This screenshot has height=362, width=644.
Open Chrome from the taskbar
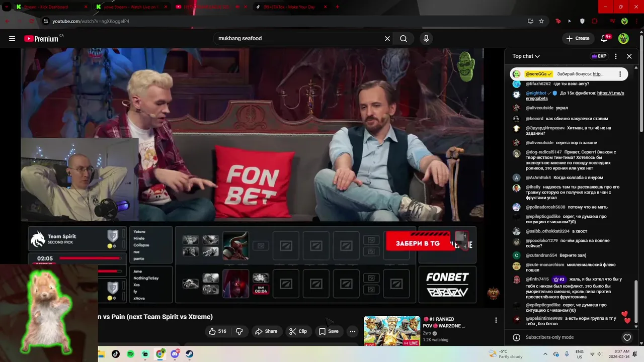click(160, 354)
